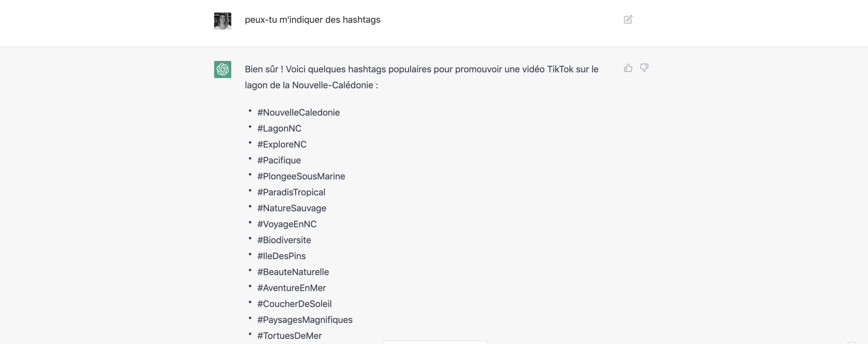Click the #IleDesPins hashtag

tap(281, 256)
